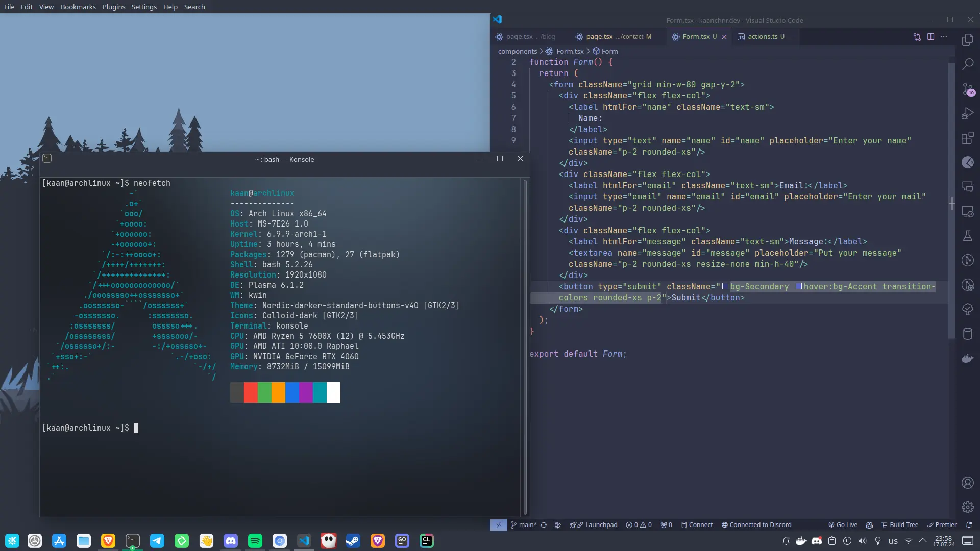Viewport: 980px width, 551px height.
Task: Close the Form.tsx editor tab
Action: 724,37
